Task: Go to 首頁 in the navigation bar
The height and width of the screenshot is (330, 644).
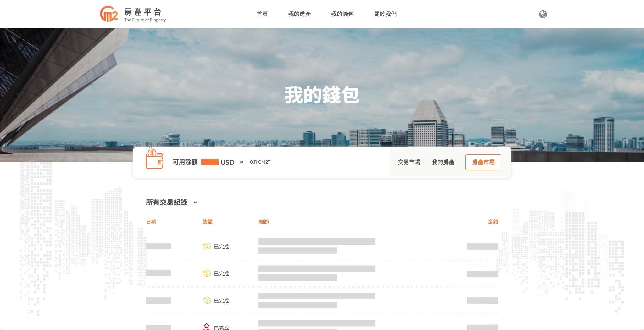Action: (262, 14)
